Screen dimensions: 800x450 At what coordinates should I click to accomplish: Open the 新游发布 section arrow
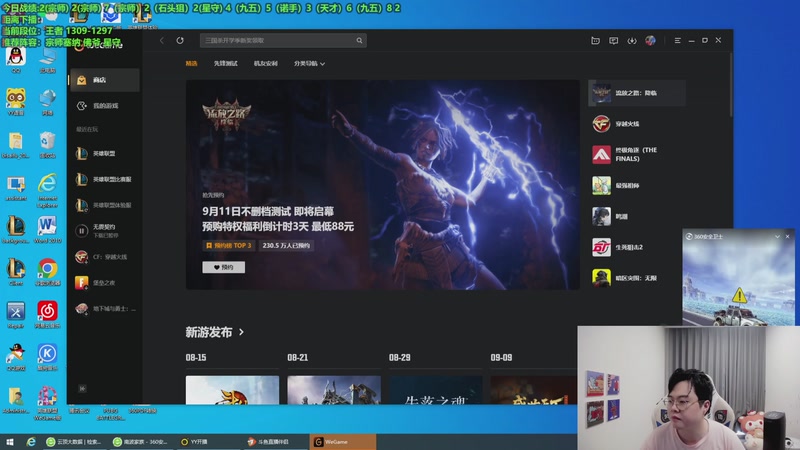pos(241,332)
